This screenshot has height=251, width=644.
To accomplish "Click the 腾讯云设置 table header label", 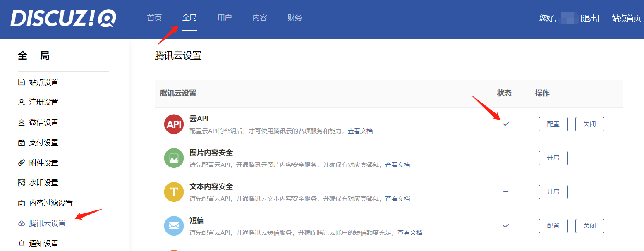I will pos(178,93).
